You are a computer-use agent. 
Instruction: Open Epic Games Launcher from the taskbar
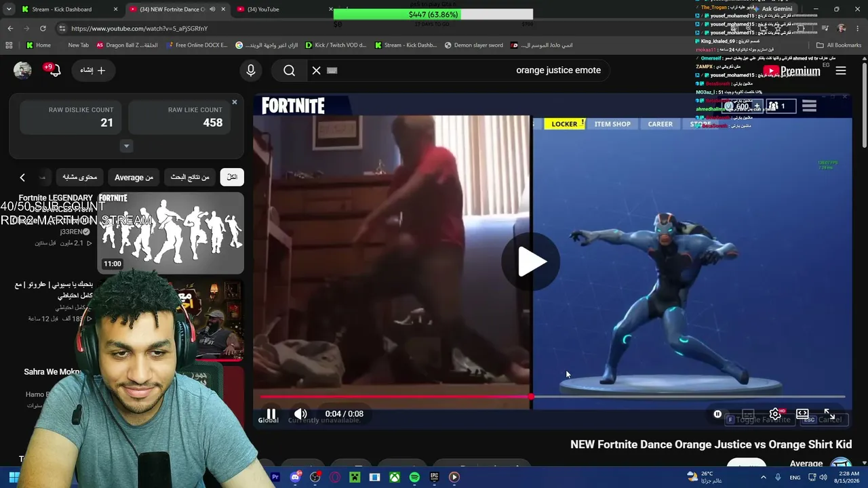[x=434, y=477]
